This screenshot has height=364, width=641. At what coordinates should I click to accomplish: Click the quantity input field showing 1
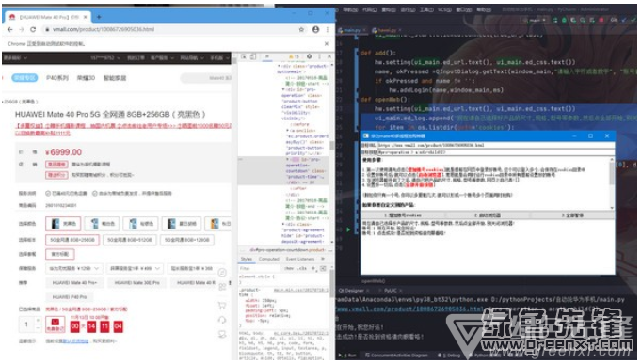pos(27,324)
